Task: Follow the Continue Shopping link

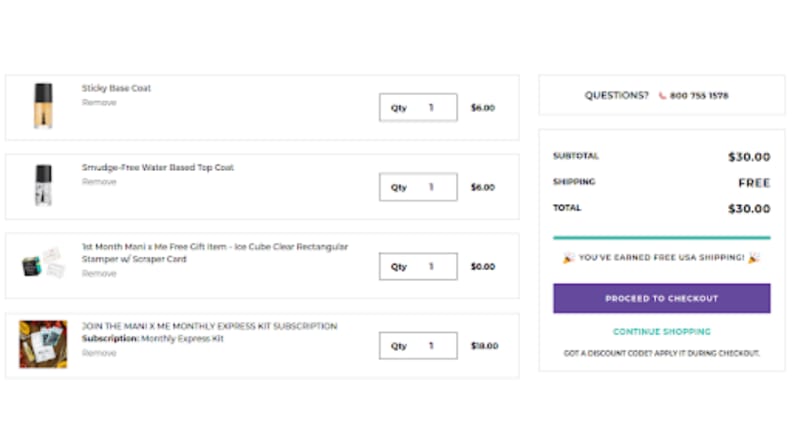Action: (x=662, y=332)
